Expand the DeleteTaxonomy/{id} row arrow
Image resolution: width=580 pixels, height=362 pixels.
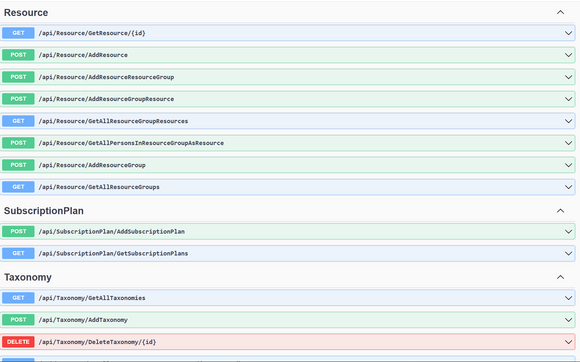point(568,342)
